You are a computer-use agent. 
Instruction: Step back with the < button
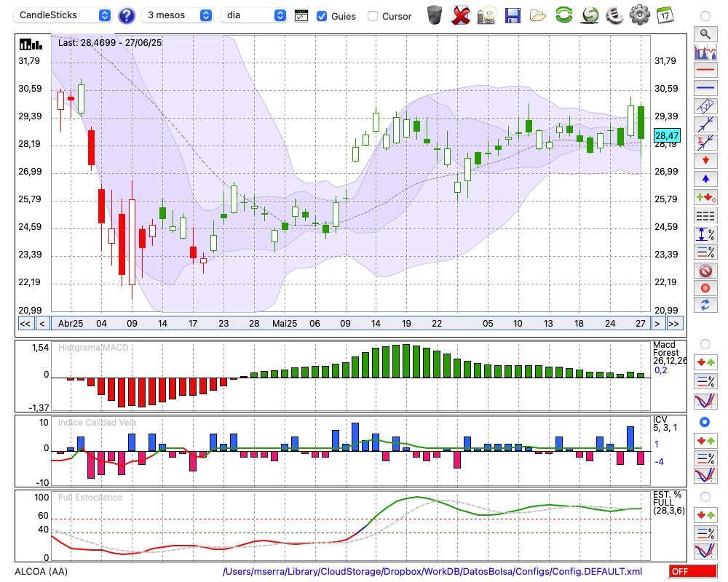[42, 324]
